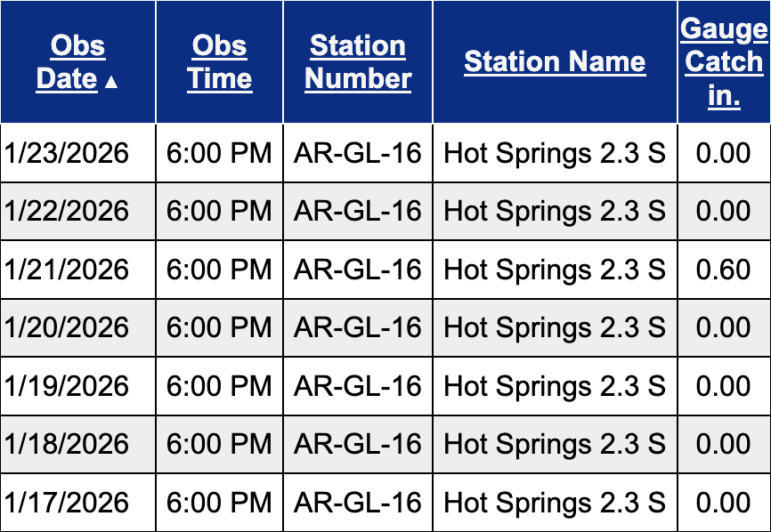Select the 1/18/2026 date cell
The width and height of the screenshot is (771, 532).
(67, 444)
